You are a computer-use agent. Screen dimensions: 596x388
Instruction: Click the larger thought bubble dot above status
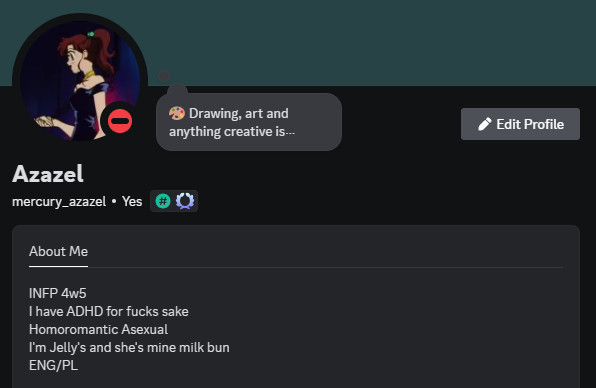(178, 91)
